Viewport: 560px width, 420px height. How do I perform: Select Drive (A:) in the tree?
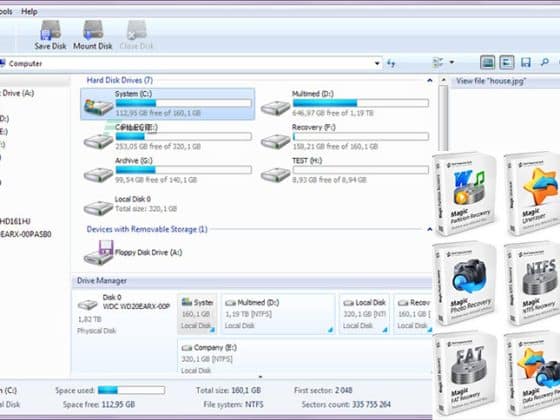coord(18,93)
